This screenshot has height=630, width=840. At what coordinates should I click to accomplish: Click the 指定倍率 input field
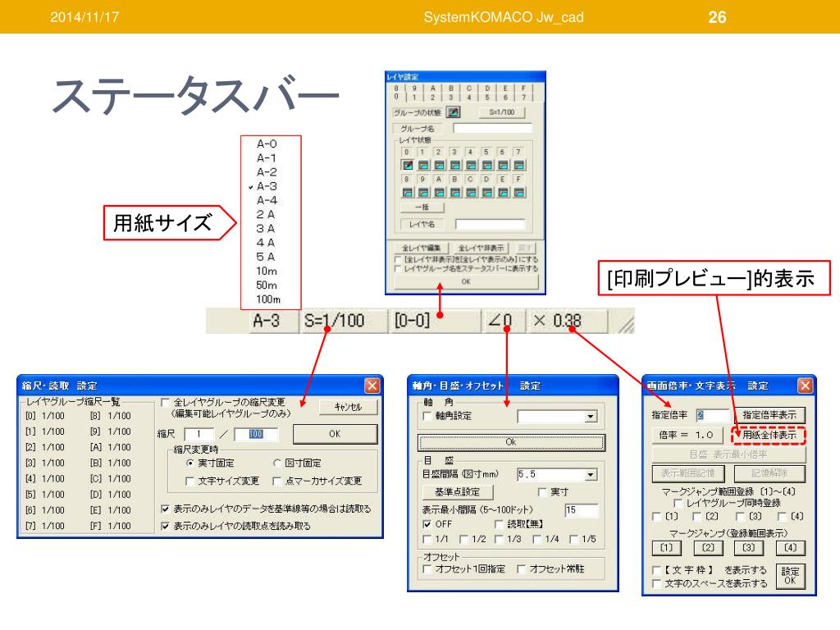[x=710, y=416]
